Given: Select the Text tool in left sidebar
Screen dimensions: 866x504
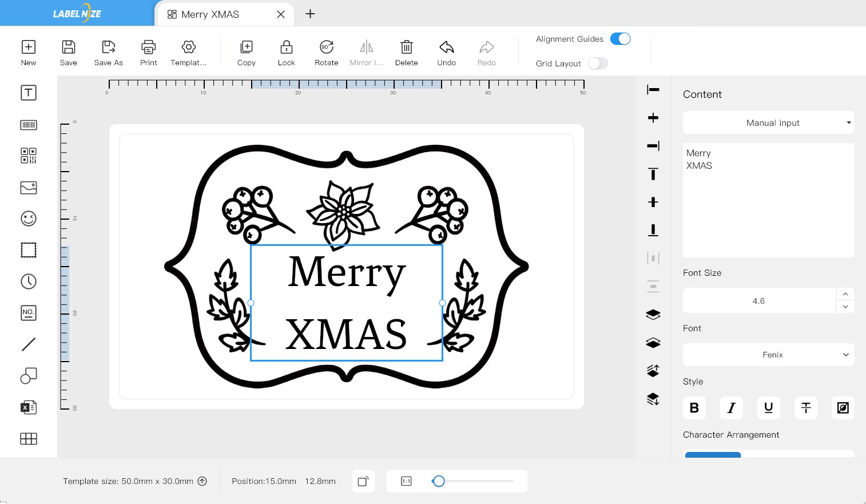Looking at the screenshot, I should (29, 93).
